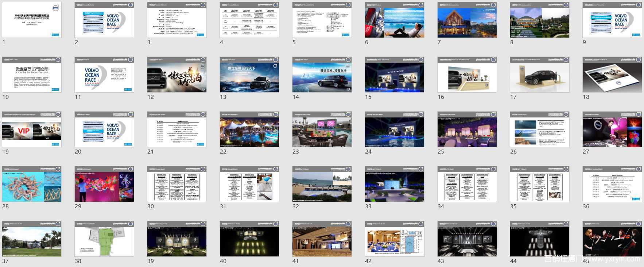The width and height of the screenshot is (644, 267).
Task: Choose slide 17 car on display platform
Action: (540, 74)
